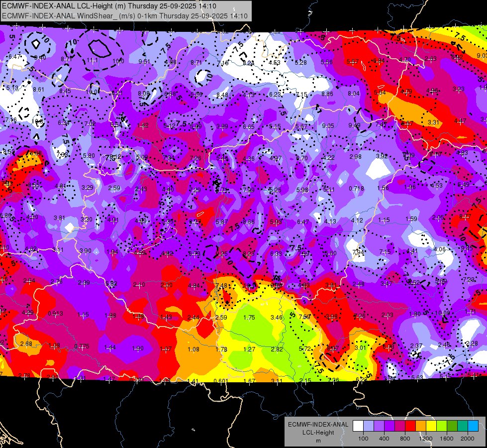
Task: Click the shear value 2.98
Action: pos(355,156)
